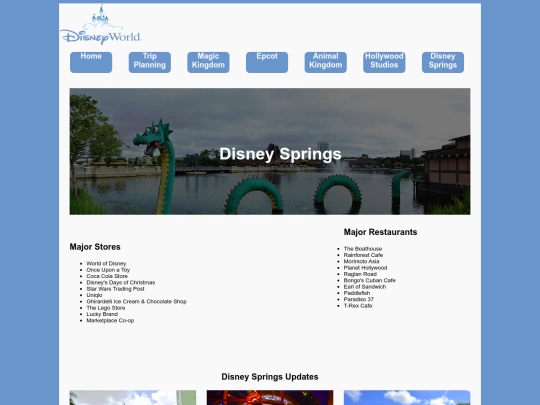Open the first update photo with white clouds
The width and height of the screenshot is (540, 405).
133,397
